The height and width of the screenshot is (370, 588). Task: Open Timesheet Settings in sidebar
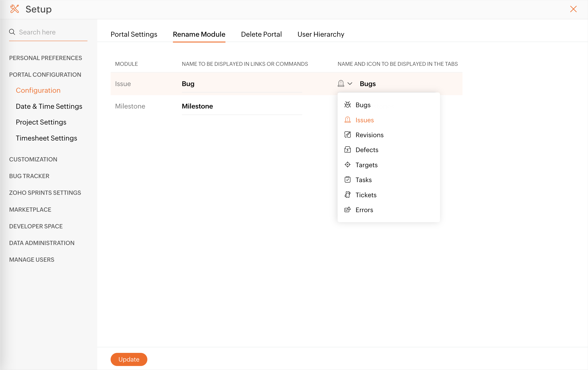(46, 138)
